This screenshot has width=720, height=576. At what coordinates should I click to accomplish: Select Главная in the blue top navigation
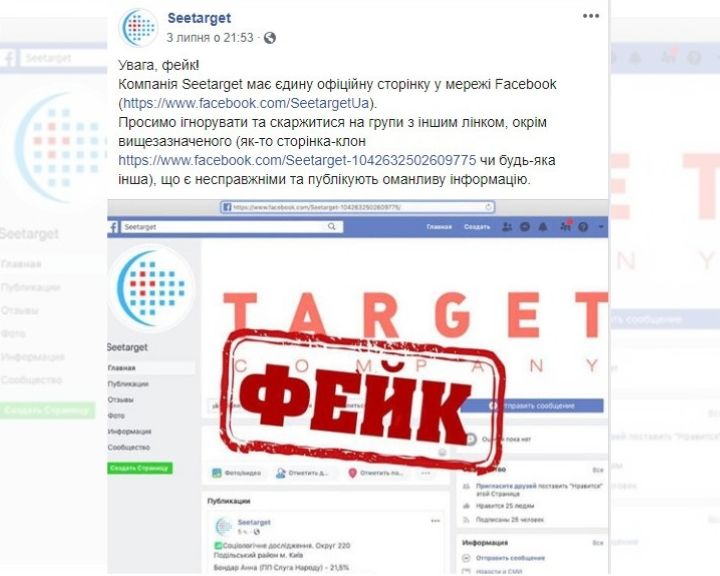(439, 227)
